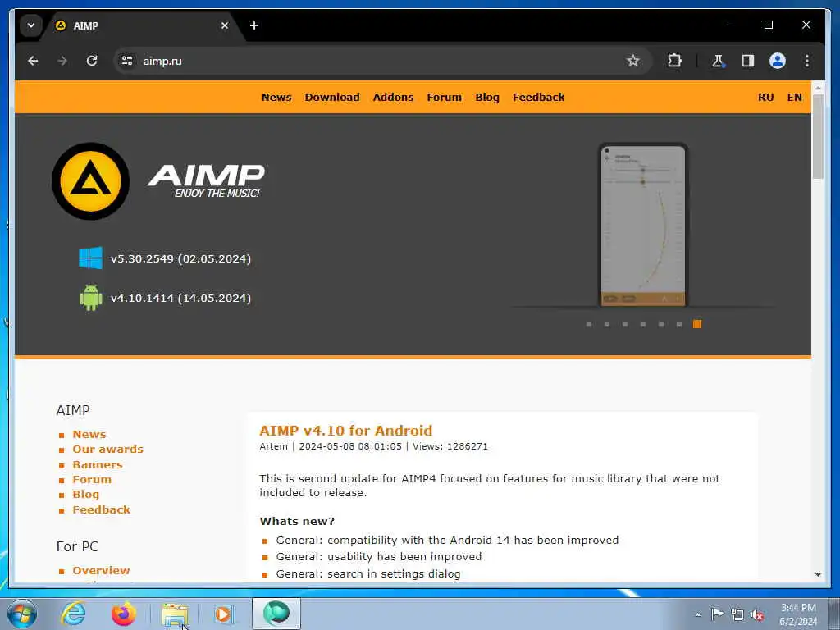The width and height of the screenshot is (840, 630).
Task: Click the AIMP Enjoy the Music wordmark
Action: point(206,181)
